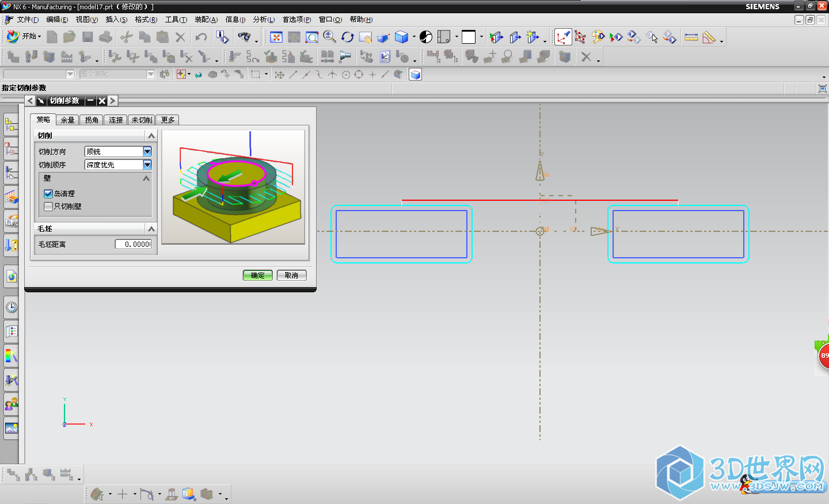
Task: Click the 确定 button
Action: (257, 276)
